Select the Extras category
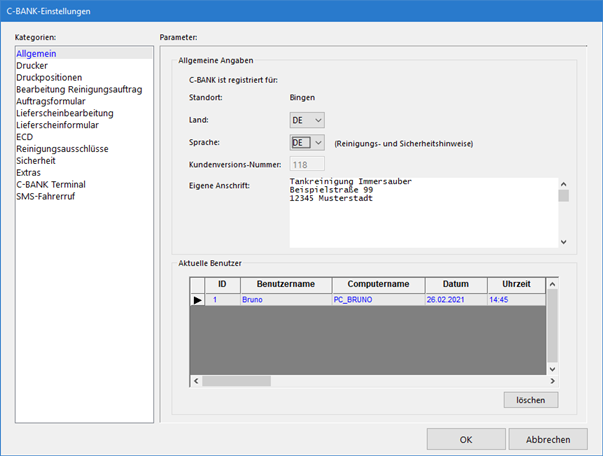Screen dimensions: 603x456 (30, 173)
